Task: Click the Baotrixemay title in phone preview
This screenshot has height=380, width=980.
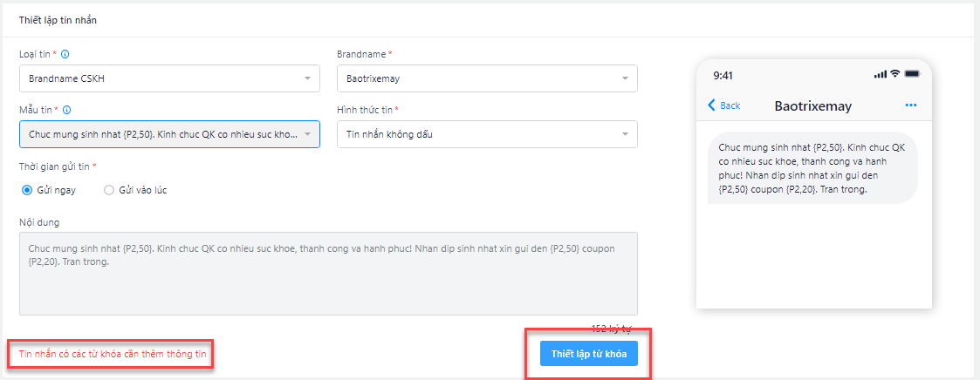Action: [813, 106]
